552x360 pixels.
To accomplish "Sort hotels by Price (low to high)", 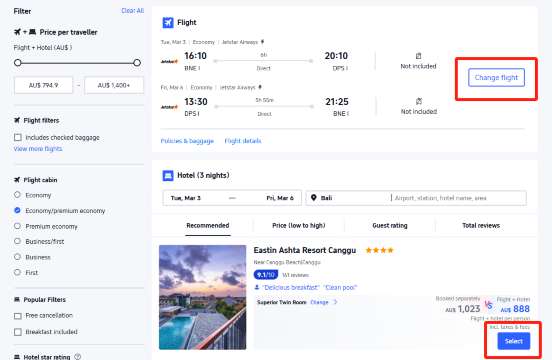I will 299,226.
